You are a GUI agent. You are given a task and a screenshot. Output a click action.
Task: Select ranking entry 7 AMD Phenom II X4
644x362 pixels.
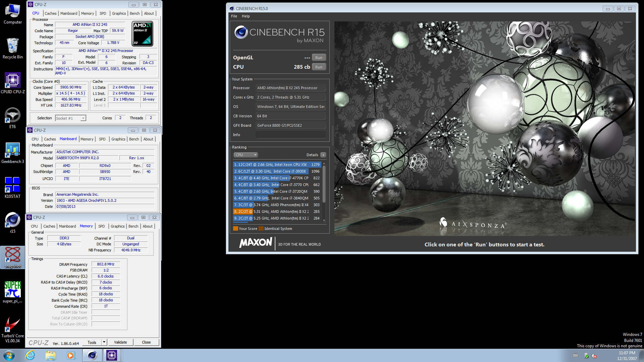point(277,205)
